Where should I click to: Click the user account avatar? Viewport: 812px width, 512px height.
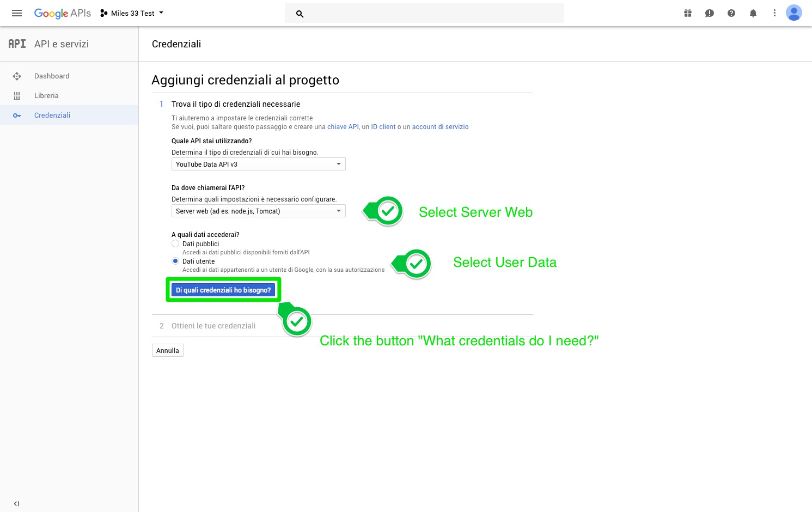coord(794,13)
